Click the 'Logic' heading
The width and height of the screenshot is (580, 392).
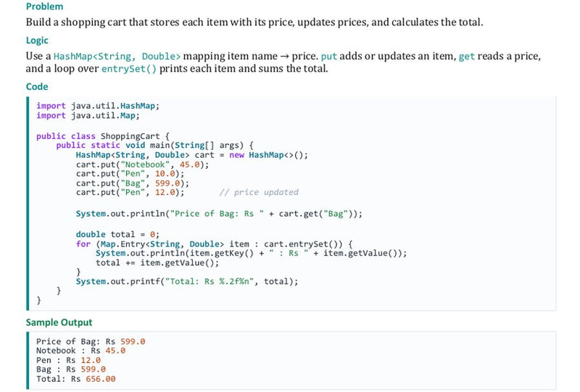click(x=37, y=41)
